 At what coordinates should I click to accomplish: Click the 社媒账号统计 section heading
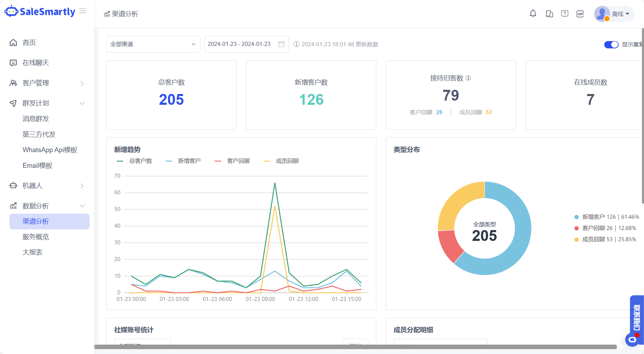pyautogui.click(x=134, y=330)
